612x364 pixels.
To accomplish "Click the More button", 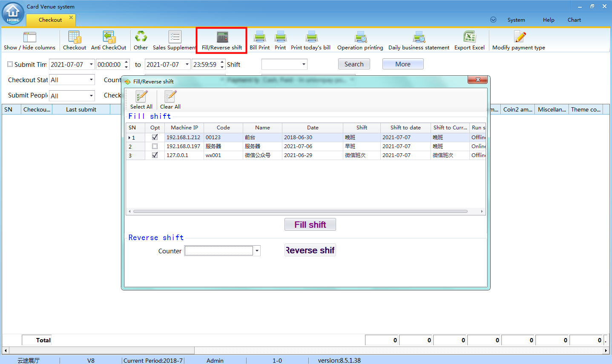I will pyautogui.click(x=403, y=64).
